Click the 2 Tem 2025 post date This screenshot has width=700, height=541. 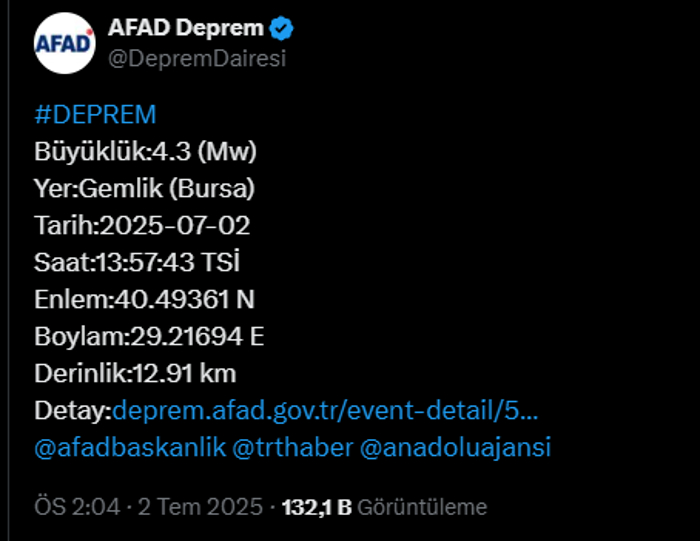click(200, 507)
